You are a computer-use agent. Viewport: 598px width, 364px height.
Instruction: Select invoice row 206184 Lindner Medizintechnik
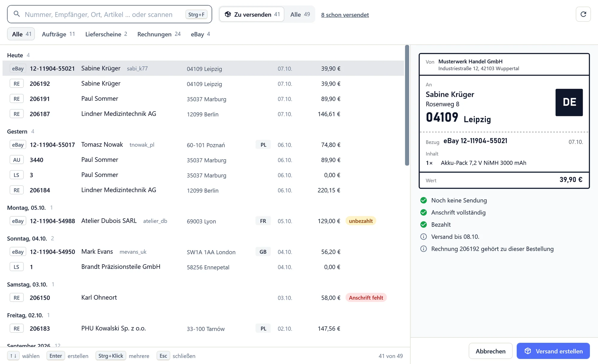203,190
